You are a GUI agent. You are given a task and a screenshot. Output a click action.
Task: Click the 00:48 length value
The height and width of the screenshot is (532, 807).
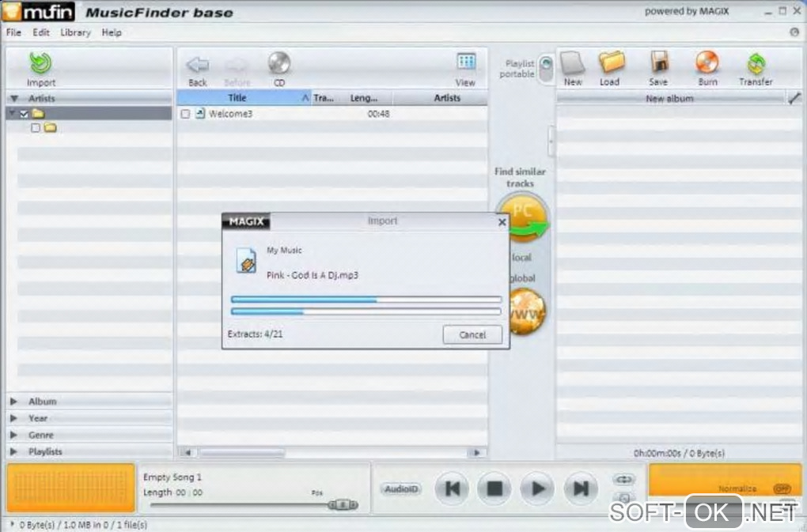click(378, 114)
